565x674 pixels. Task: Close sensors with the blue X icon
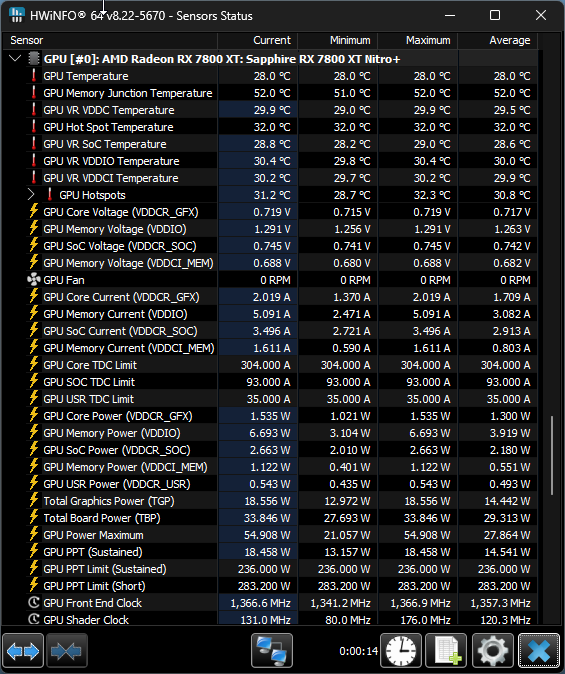tap(538, 651)
